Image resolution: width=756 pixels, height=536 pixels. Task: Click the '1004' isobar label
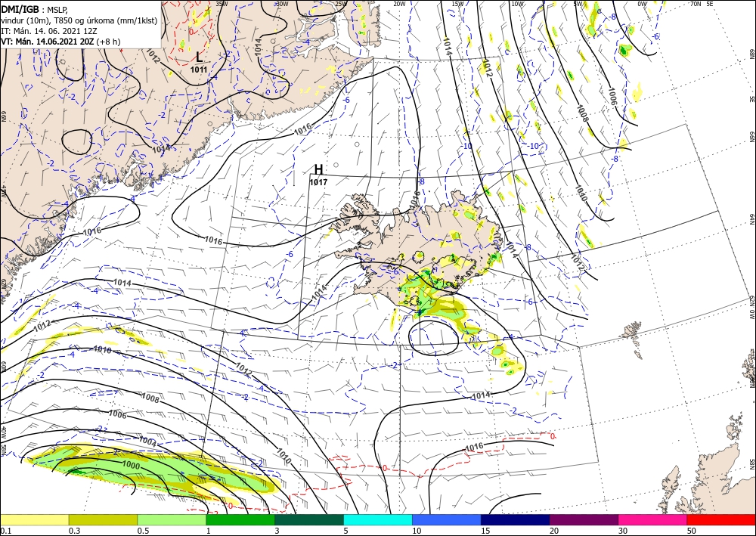coord(147,441)
